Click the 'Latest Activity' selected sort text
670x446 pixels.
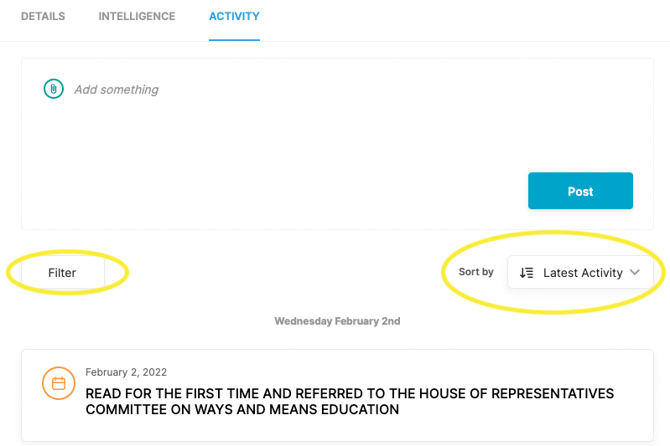coord(582,272)
